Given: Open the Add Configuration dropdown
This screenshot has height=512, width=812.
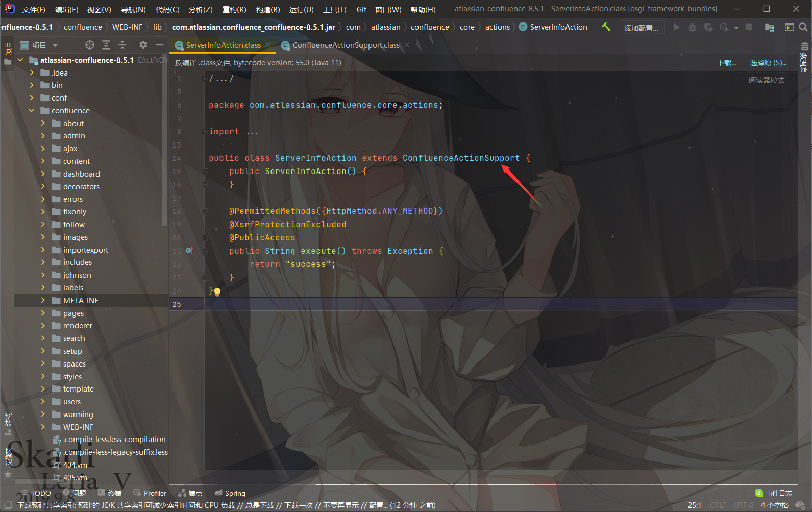Looking at the screenshot, I should coord(641,28).
